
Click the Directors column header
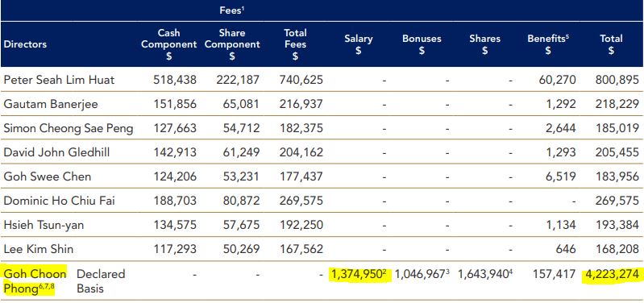tap(25, 44)
